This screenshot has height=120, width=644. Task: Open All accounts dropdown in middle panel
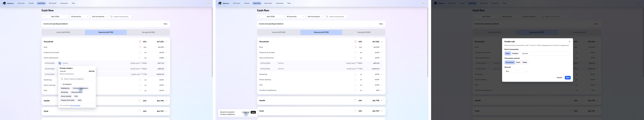(295, 17)
